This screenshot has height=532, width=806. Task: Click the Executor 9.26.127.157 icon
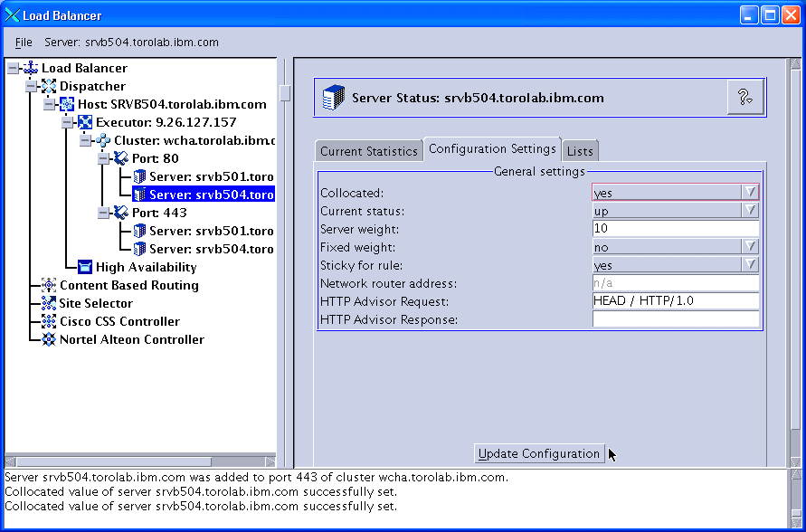click(x=85, y=122)
